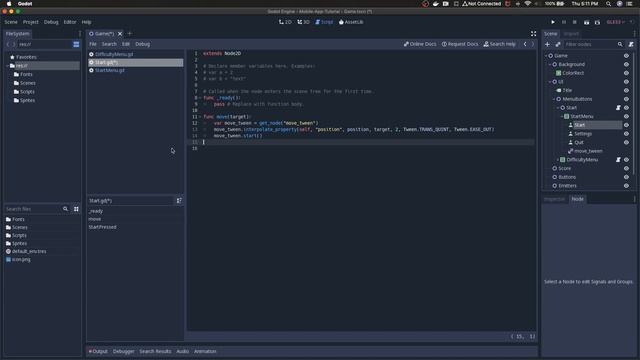Collapse the Game root node

point(546,56)
